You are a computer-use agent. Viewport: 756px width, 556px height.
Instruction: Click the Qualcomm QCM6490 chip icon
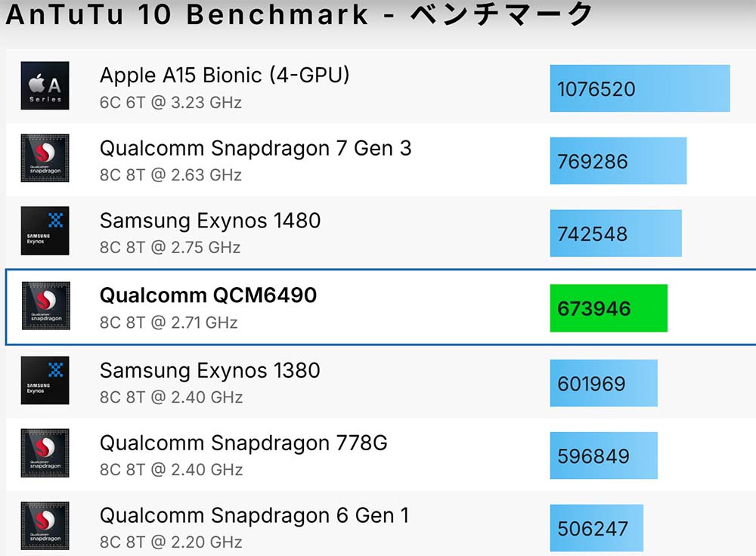[45, 305]
